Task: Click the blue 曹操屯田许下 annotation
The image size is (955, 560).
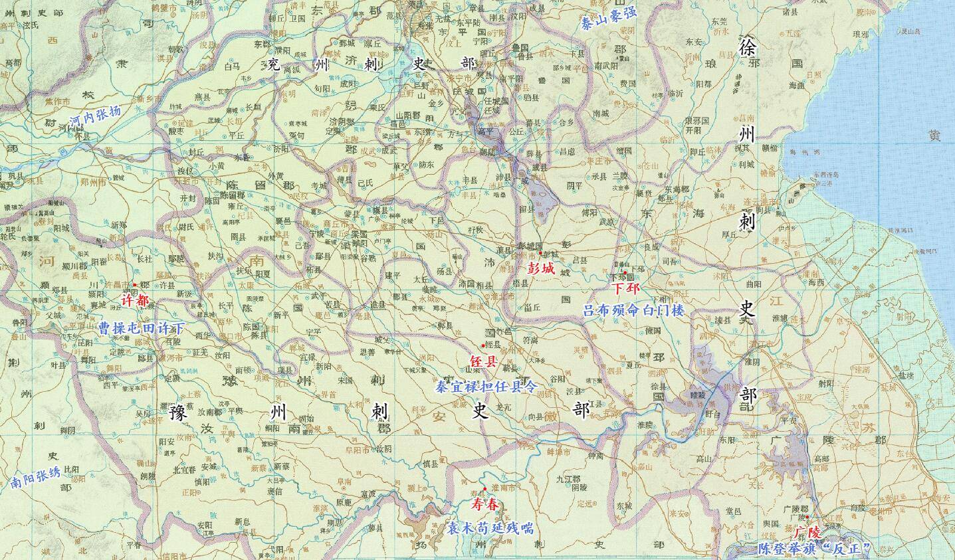Action: [x=141, y=329]
